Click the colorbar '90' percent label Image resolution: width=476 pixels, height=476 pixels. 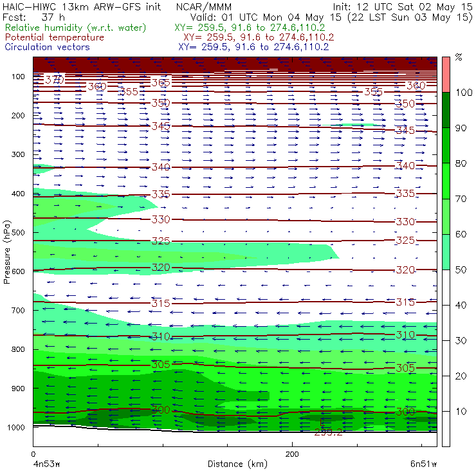tap(461, 128)
